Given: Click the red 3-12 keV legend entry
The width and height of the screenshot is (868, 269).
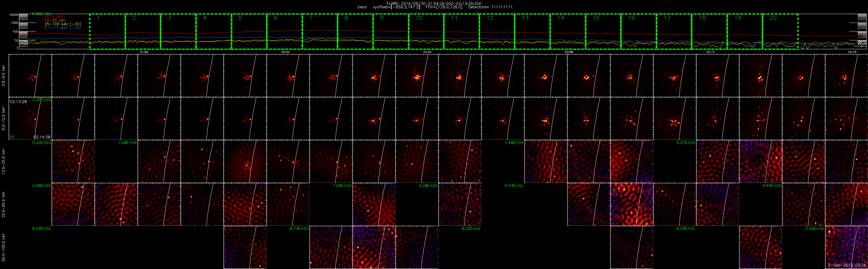Looking at the screenshot, I should point(54,17).
